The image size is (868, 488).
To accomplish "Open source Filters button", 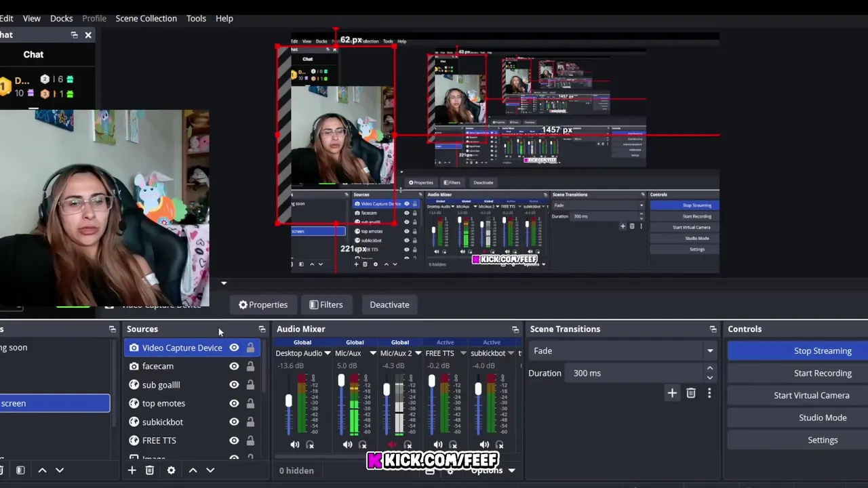I will 325,305.
